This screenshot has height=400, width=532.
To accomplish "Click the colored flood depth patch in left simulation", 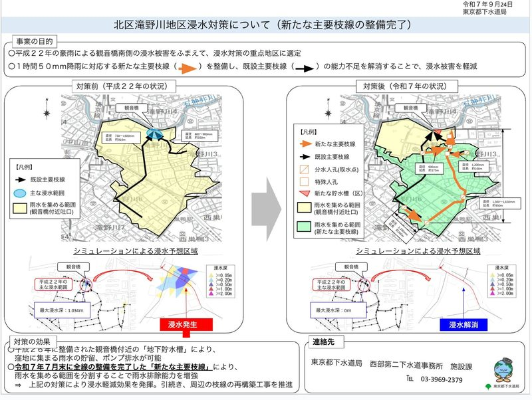I will (x=177, y=281).
